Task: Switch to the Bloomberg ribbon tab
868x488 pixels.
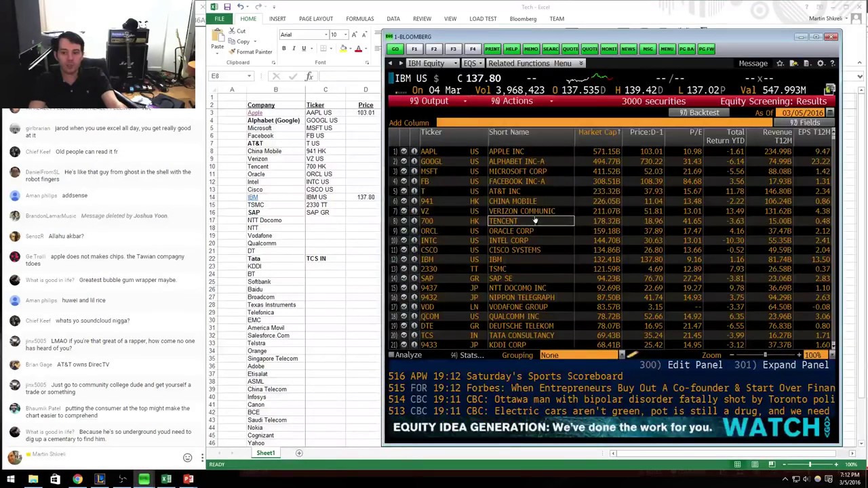Action: 523,19
